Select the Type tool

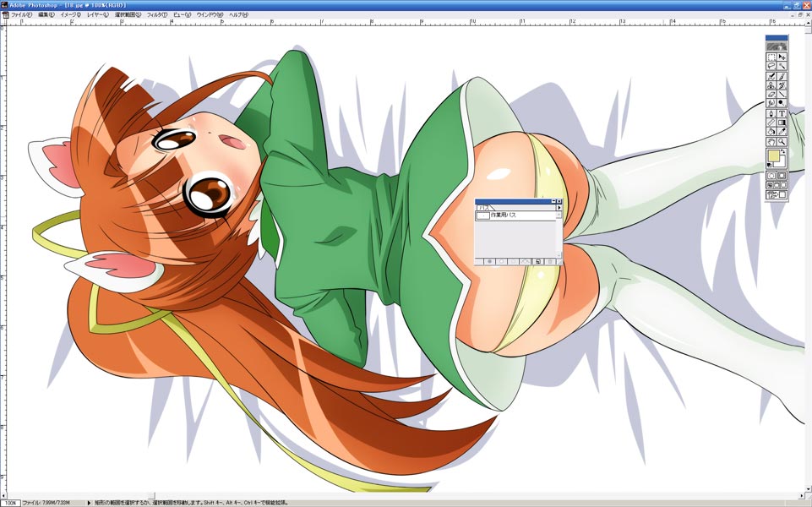(x=782, y=113)
